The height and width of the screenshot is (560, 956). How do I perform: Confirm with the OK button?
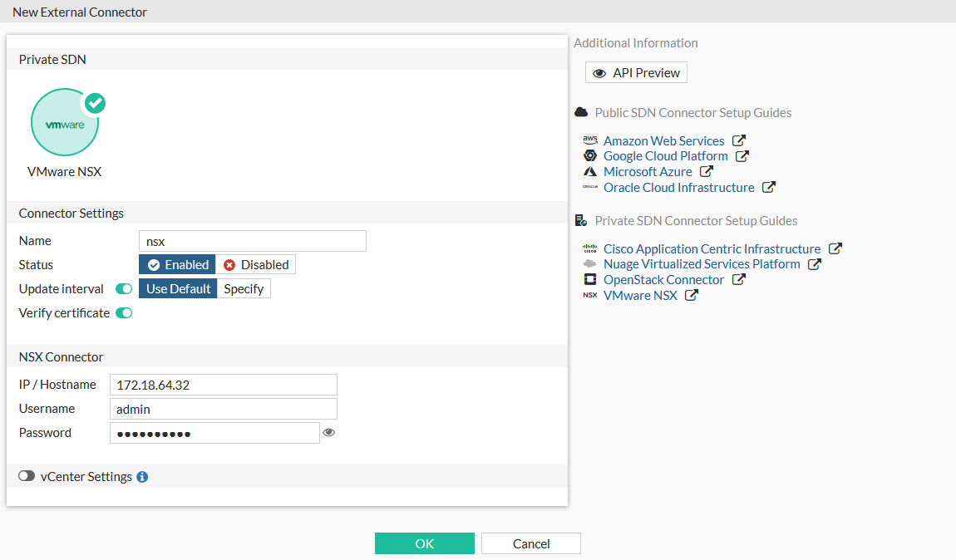click(x=424, y=543)
